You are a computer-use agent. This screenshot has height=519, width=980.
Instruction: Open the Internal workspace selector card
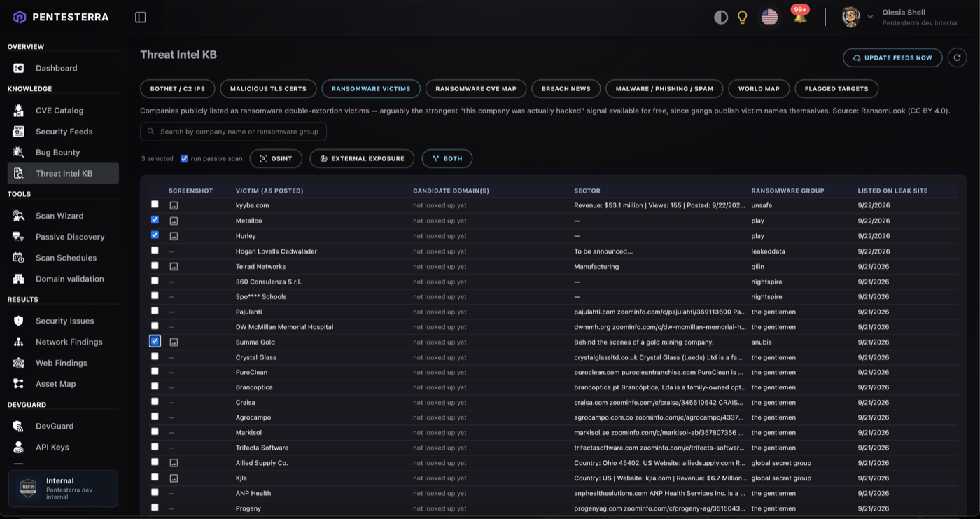point(63,488)
